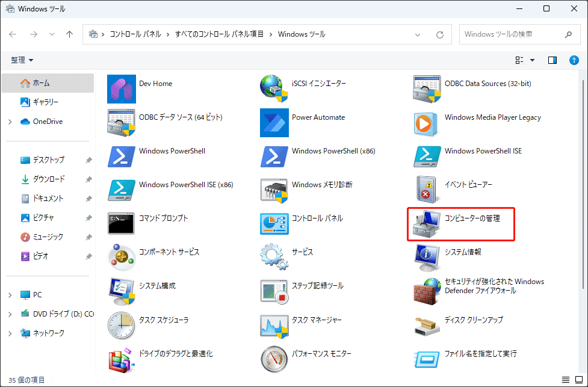Open help with the question mark button

tap(574, 60)
